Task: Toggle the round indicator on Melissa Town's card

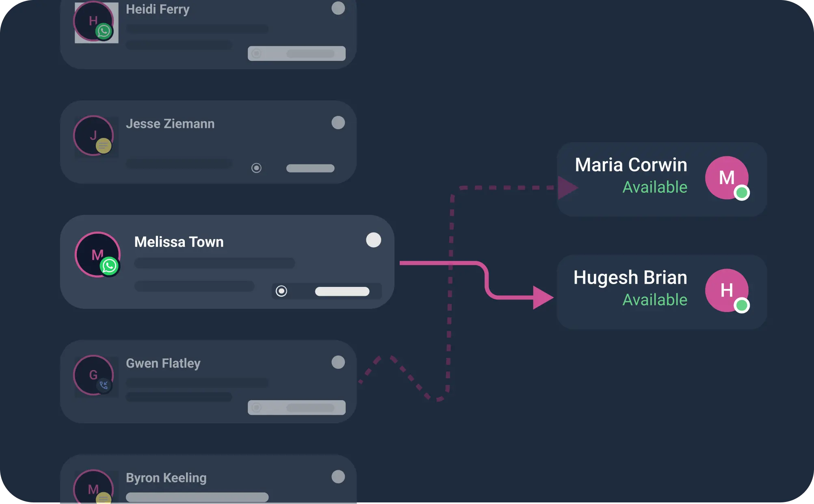Action: (373, 240)
